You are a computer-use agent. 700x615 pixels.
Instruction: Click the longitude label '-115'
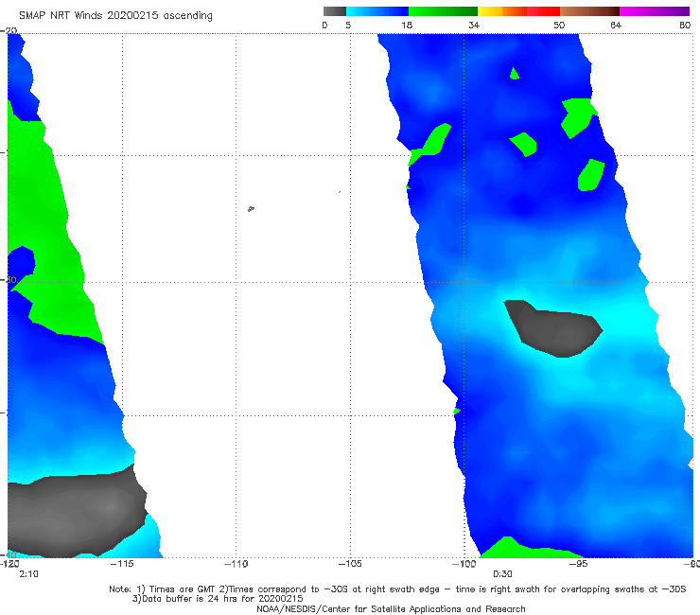coord(122,564)
